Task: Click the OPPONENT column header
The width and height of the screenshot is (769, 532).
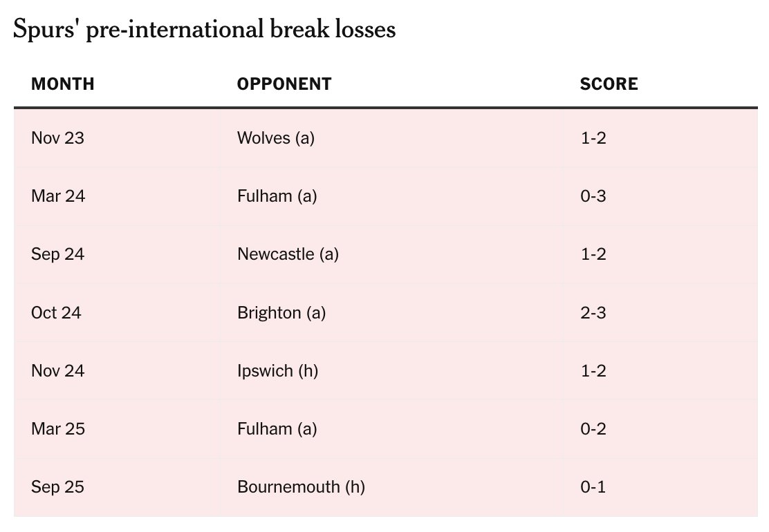Action: 284,84
